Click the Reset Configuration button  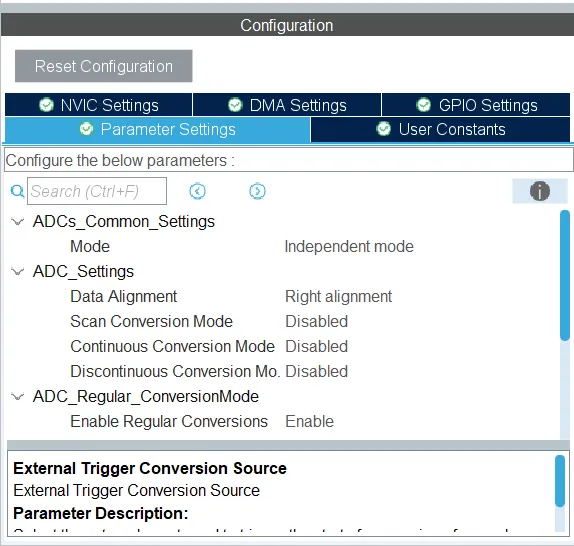pyautogui.click(x=104, y=66)
